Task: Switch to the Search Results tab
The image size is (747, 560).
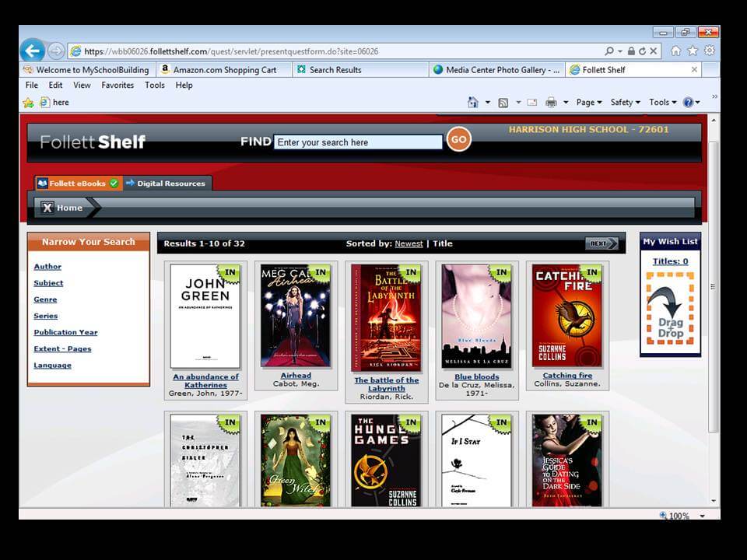Action: coord(361,69)
